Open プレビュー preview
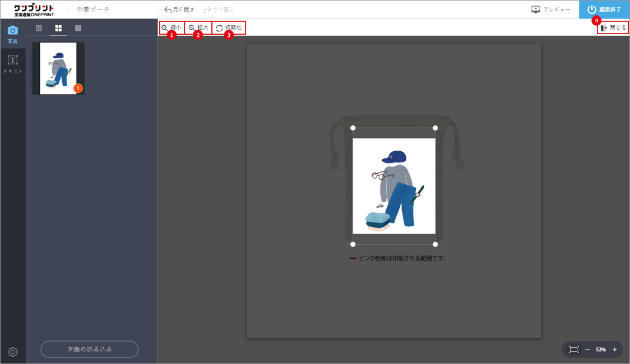The width and height of the screenshot is (630, 364). 550,10
